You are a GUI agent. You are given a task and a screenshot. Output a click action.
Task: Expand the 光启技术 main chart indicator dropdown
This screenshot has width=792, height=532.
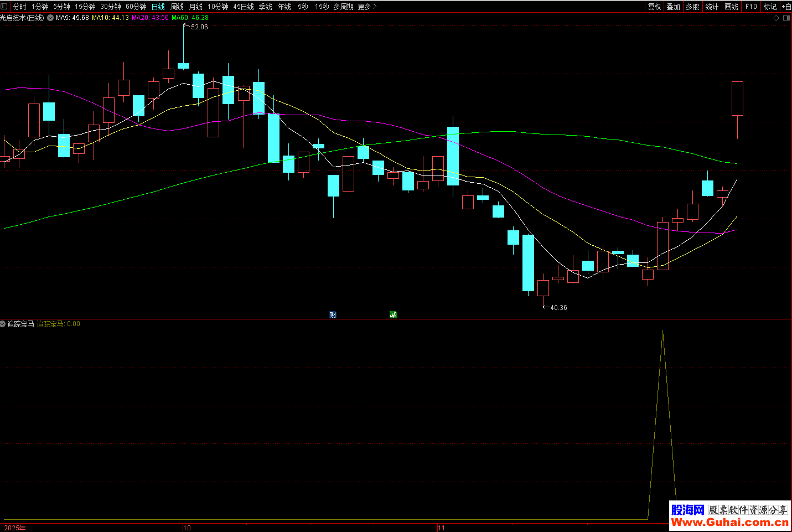coord(50,18)
